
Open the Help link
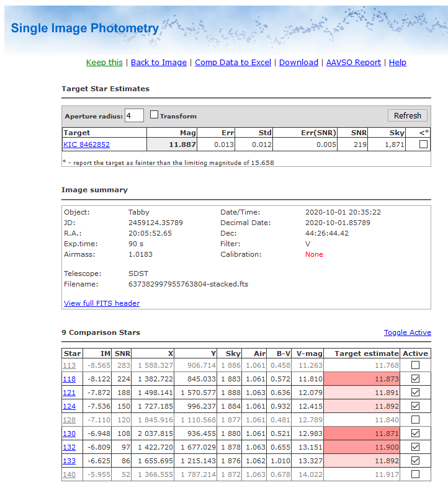point(397,63)
